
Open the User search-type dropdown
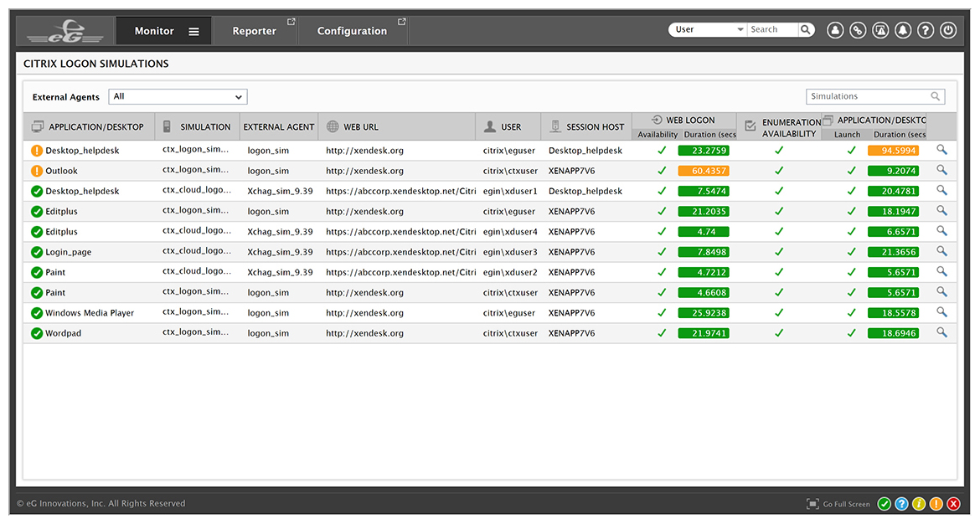(x=709, y=29)
